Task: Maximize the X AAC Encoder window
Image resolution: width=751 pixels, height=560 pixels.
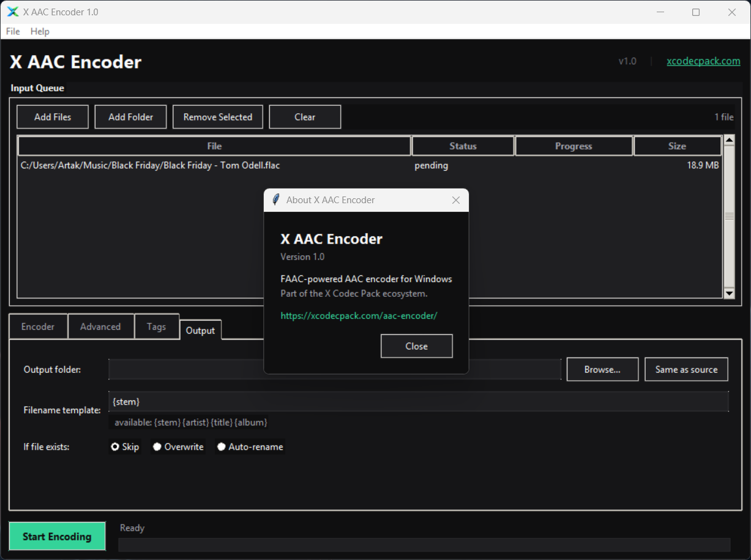Action: [x=696, y=12]
